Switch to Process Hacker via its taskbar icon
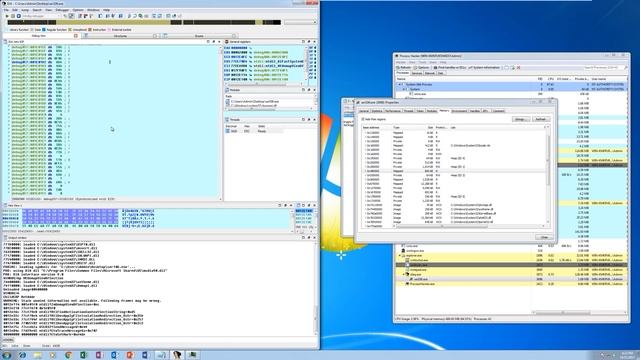 point(192,355)
